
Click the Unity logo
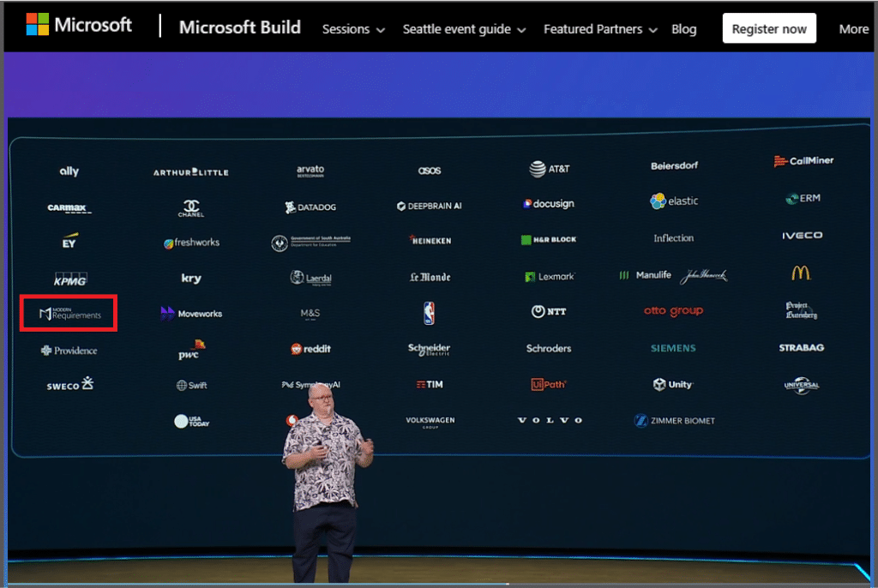tap(673, 384)
